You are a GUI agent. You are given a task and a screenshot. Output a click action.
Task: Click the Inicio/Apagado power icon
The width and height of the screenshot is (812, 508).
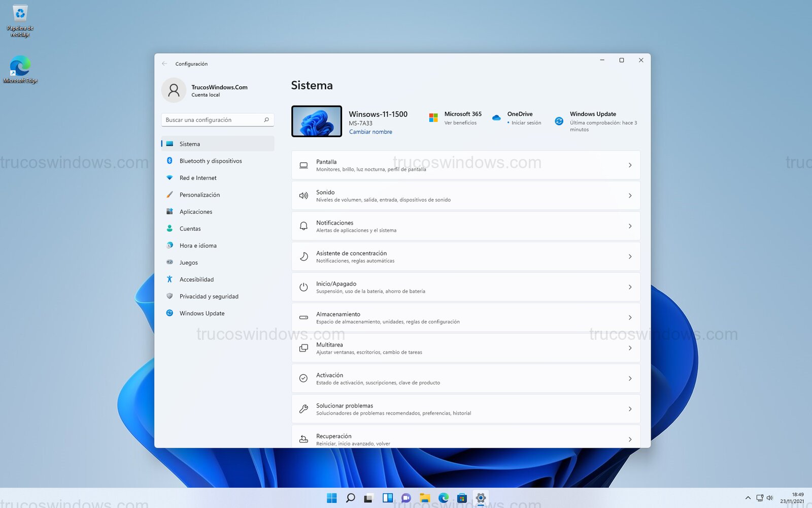(303, 287)
